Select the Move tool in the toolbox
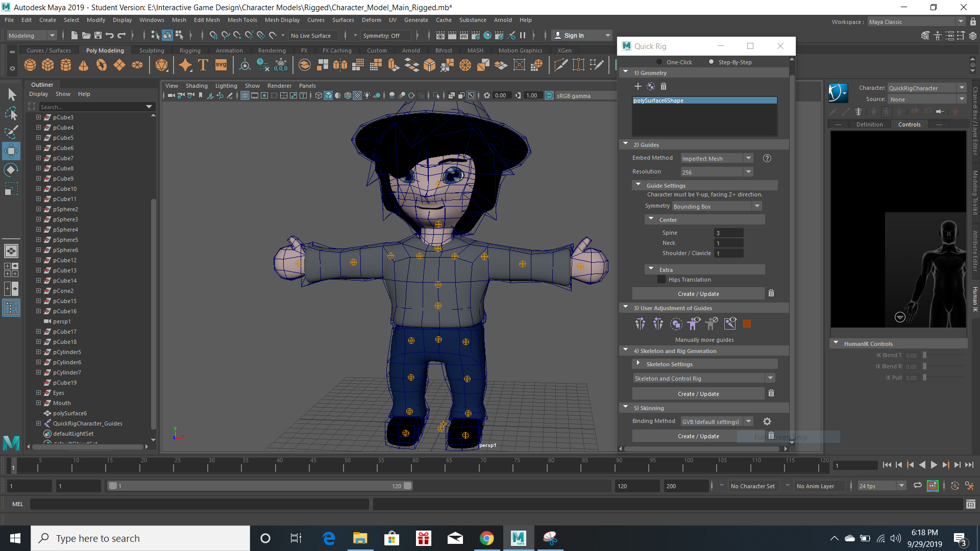Image resolution: width=980 pixels, height=551 pixels. tap(11, 151)
